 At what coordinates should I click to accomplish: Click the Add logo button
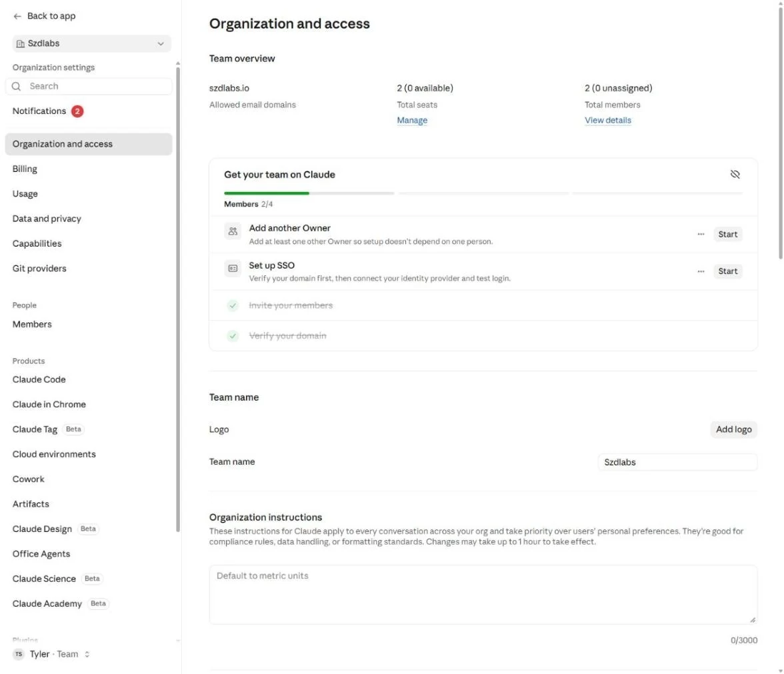pos(733,429)
